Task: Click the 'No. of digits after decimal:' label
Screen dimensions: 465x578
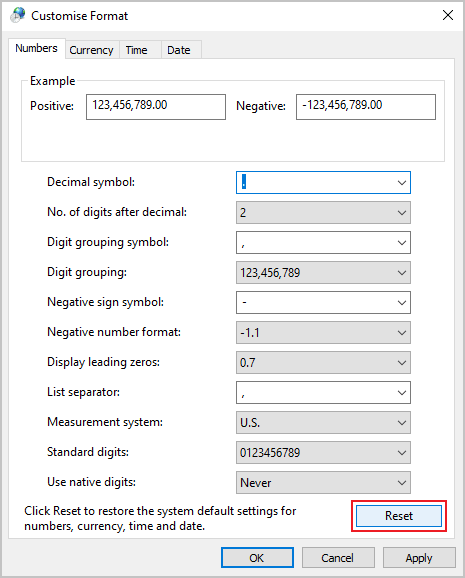Action: tap(117, 212)
